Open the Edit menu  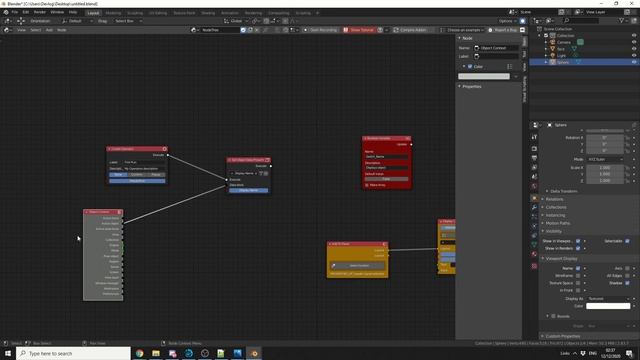[x=26, y=12]
